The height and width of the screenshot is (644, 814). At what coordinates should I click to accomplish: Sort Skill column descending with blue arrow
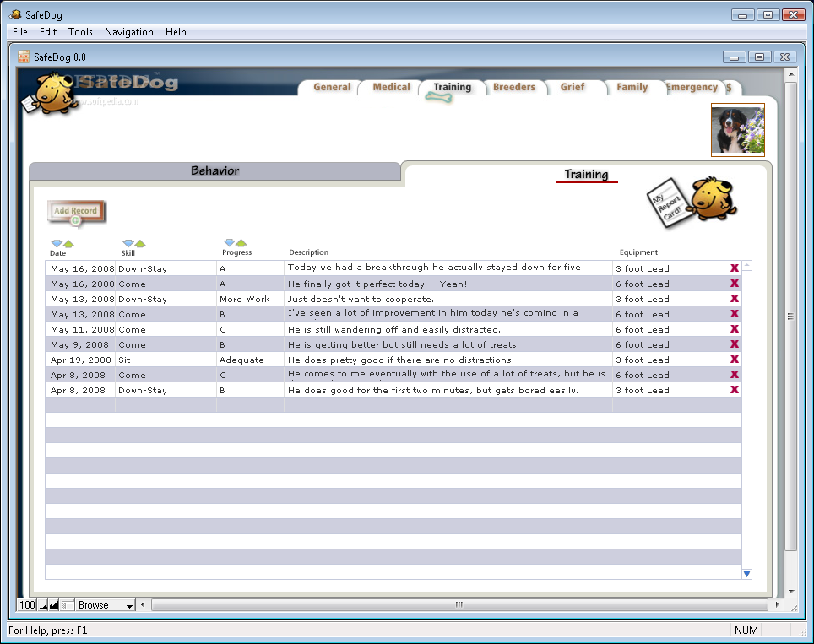click(128, 243)
